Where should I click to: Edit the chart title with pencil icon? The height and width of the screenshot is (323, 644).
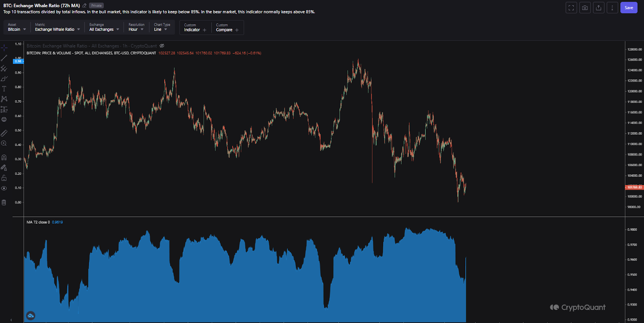click(85, 6)
